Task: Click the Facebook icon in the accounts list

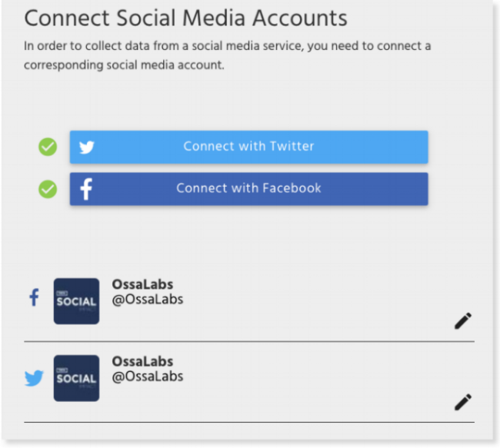Action: (x=34, y=297)
